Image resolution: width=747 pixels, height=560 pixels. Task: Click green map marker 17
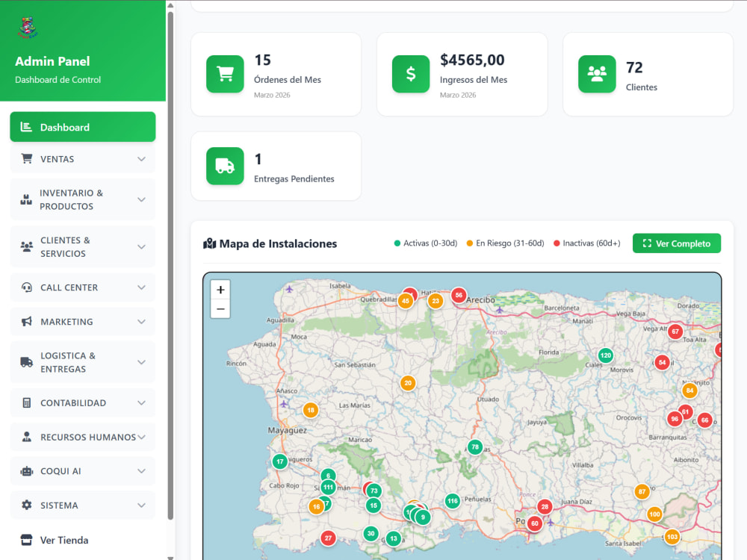coord(280,461)
